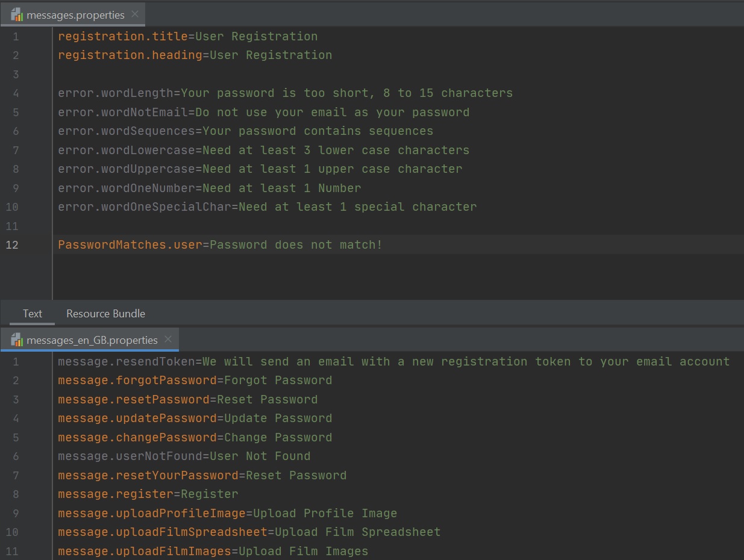Click line number 4 in top editor gutter
This screenshot has height=560, width=744.
16,93
